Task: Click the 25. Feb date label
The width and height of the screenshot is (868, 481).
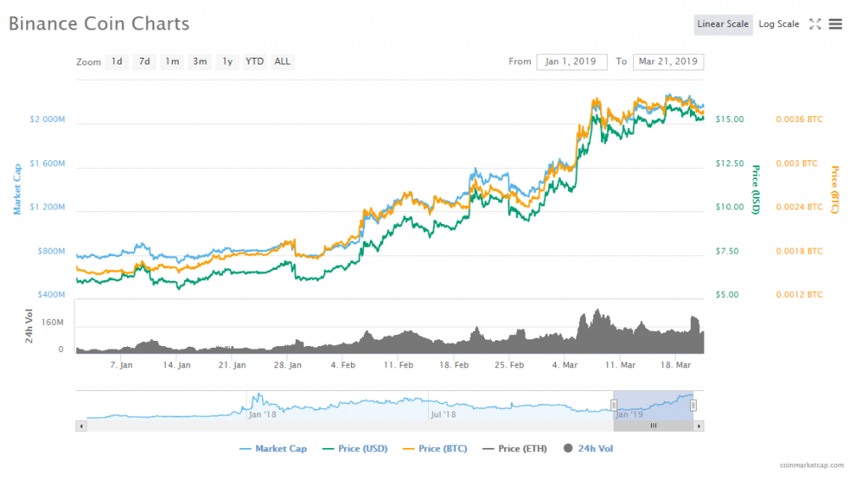Action: tap(509, 365)
